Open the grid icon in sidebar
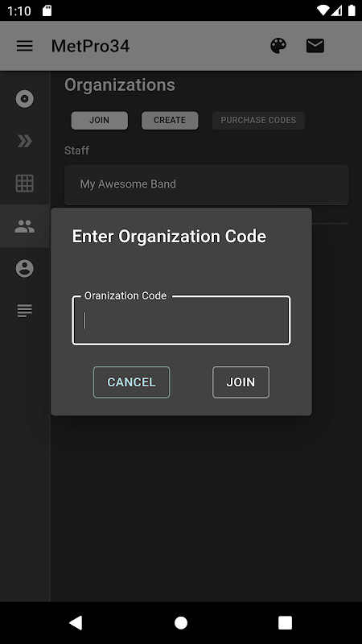This screenshot has height=644, width=362. pos(25,184)
